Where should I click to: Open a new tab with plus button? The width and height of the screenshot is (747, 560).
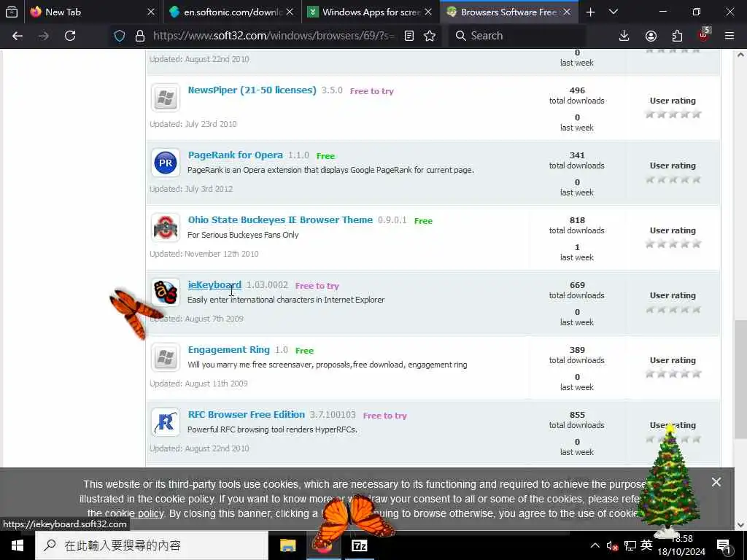tap(590, 12)
